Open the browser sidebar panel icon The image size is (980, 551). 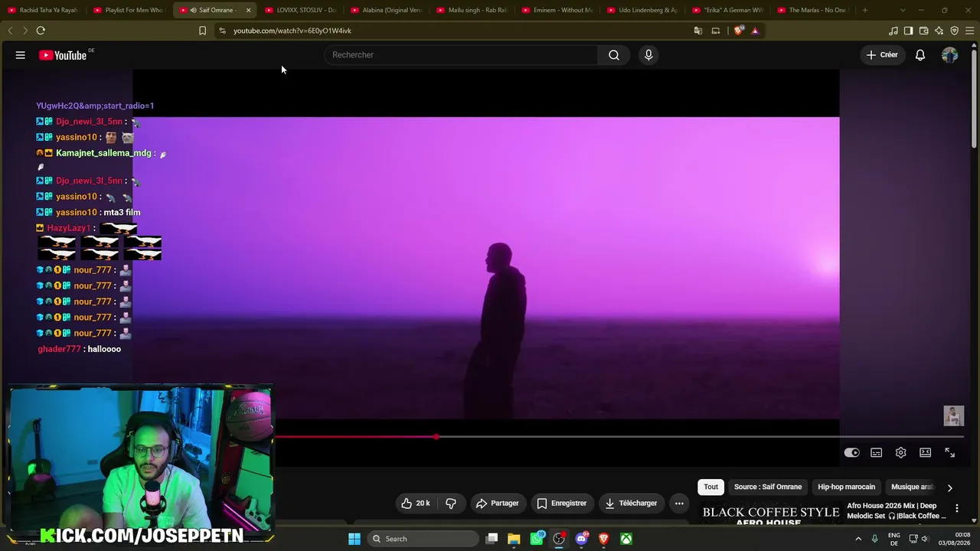click(x=908, y=31)
